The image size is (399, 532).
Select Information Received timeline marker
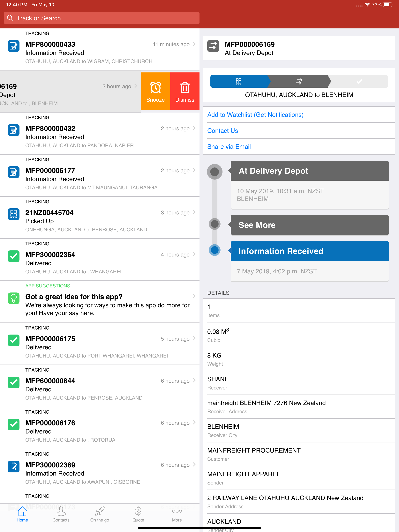click(x=215, y=250)
